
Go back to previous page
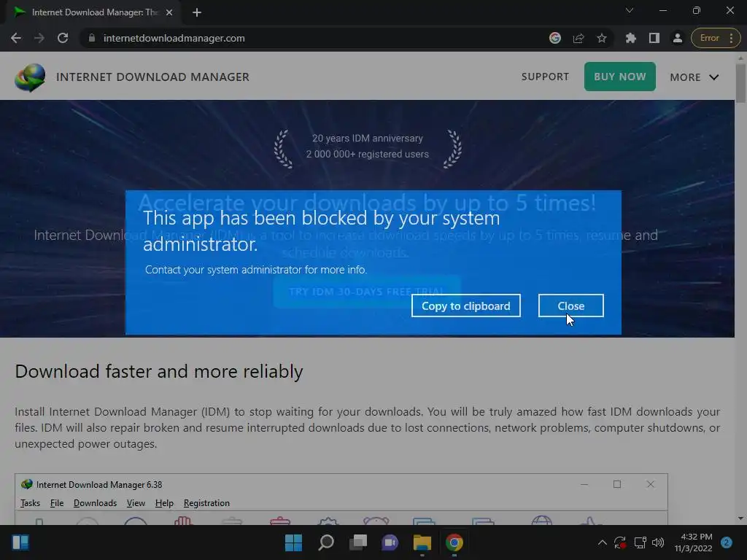16,38
